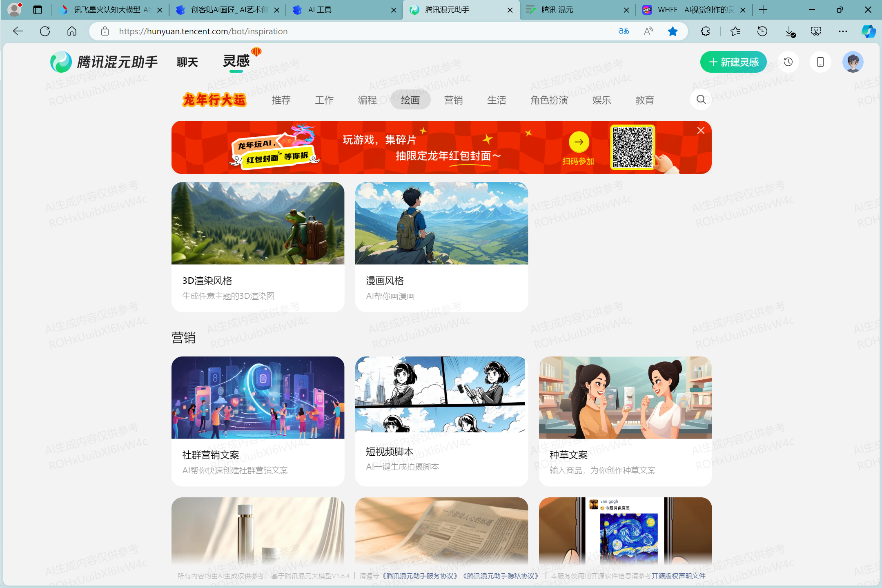Go to browser home page icon

click(x=72, y=31)
